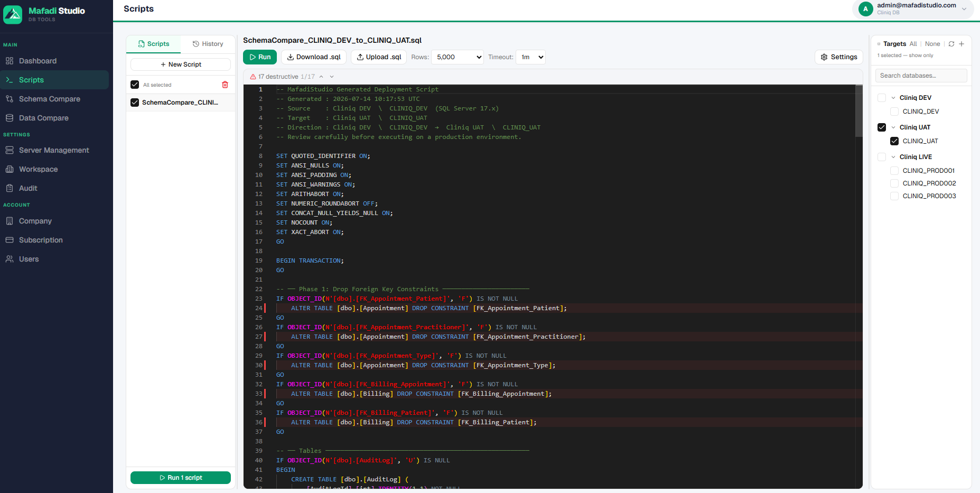The height and width of the screenshot is (493, 980).
Task: Uncheck the Cliniq UAT group checkbox
Action: click(x=882, y=127)
